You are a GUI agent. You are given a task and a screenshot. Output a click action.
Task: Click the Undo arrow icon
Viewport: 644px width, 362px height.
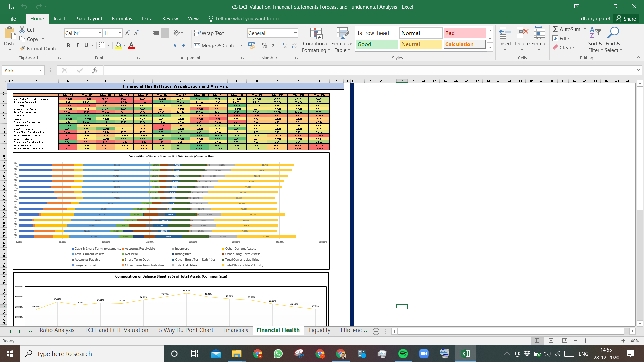(24, 6)
